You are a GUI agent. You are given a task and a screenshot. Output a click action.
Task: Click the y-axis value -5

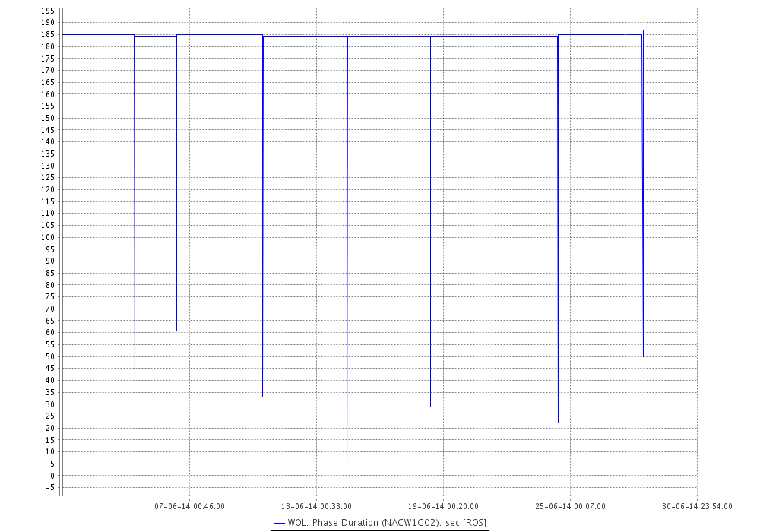pyautogui.click(x=50, y=488)
